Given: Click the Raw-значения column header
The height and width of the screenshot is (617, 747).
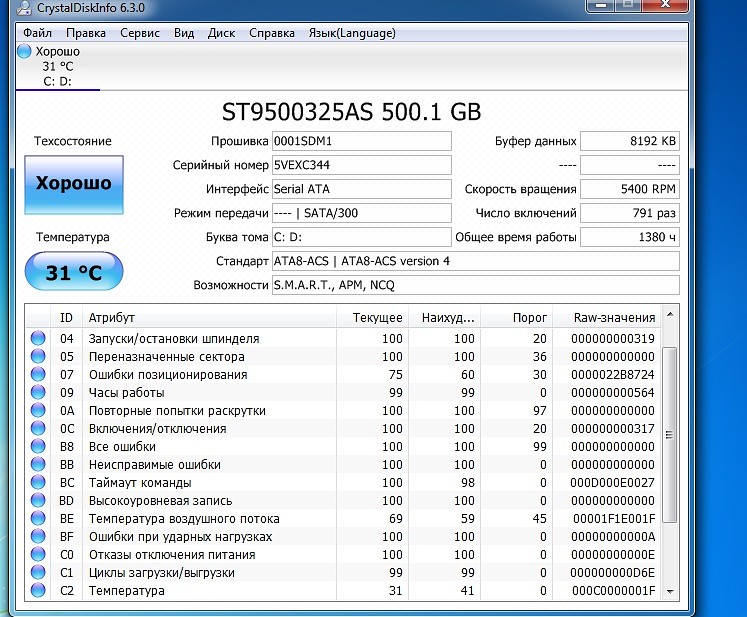Looking at the screenshot, I should [x=606, y=317].
